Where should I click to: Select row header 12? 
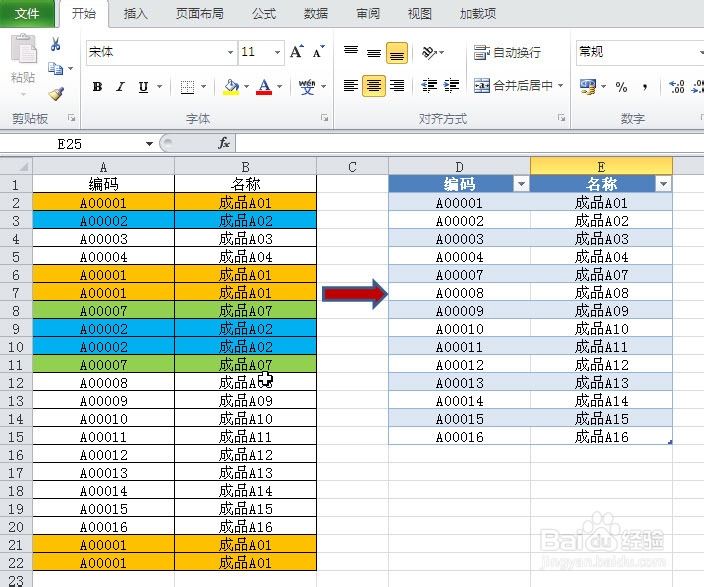[16, 383]
